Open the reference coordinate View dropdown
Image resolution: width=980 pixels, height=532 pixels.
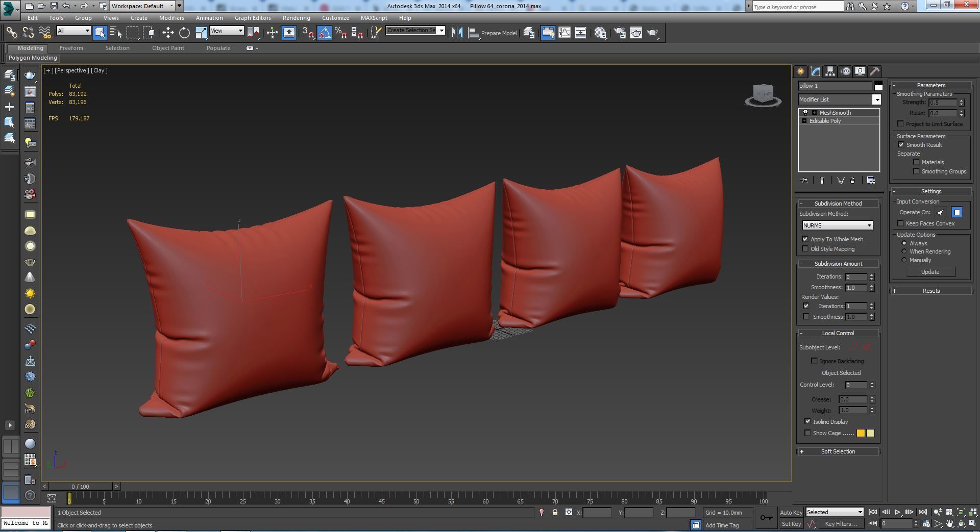(227, 31)
